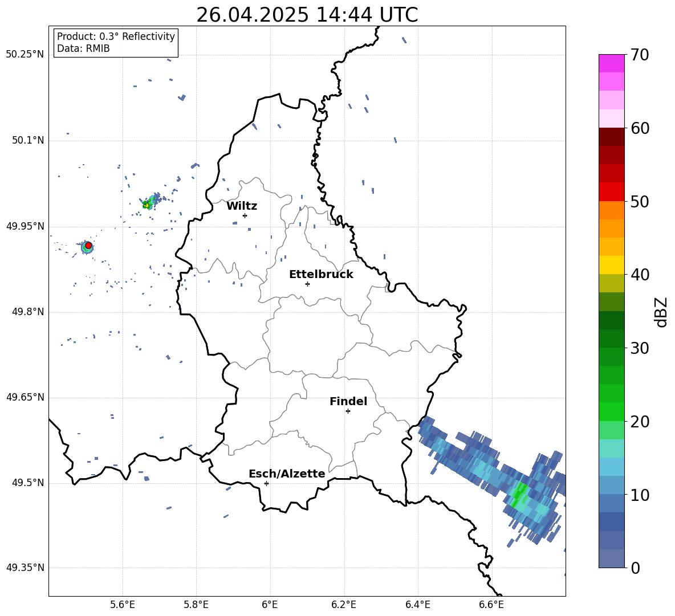Click the 49.65°N latitude label
The image size is (675, 616).
click(x=25, y=397)
